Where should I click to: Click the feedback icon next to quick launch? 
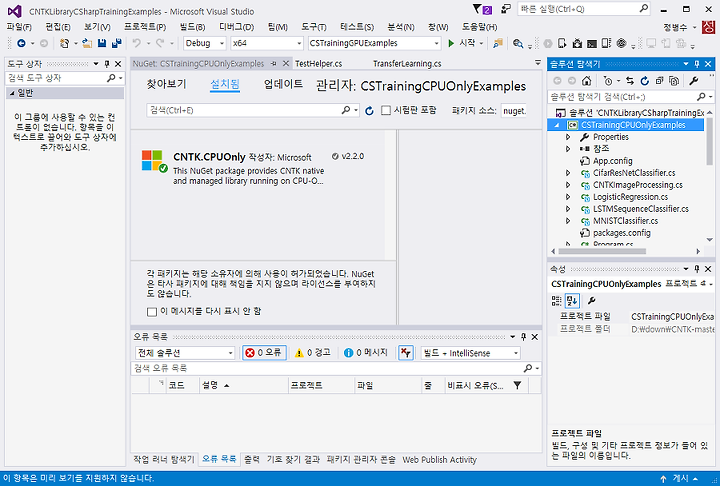click(x=506, y=9)
